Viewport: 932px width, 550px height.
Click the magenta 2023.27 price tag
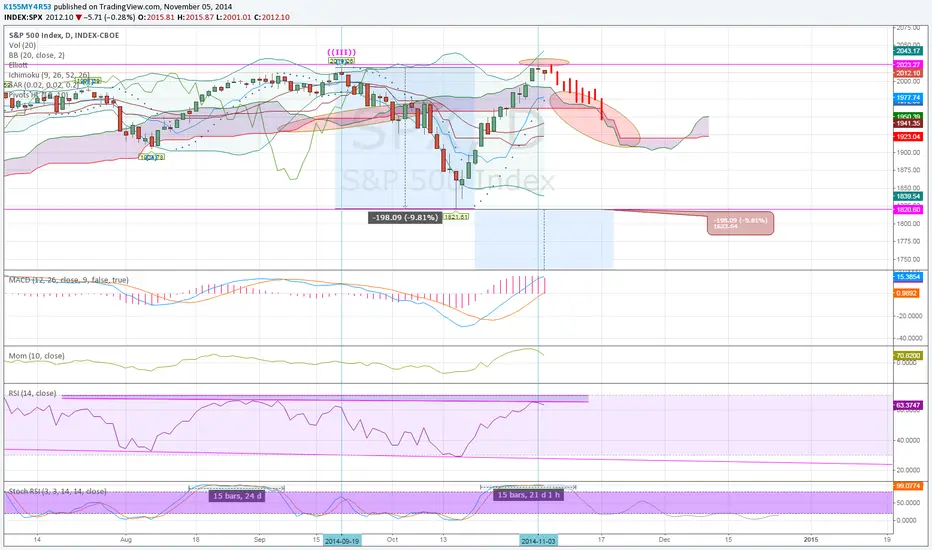(908, 64)
